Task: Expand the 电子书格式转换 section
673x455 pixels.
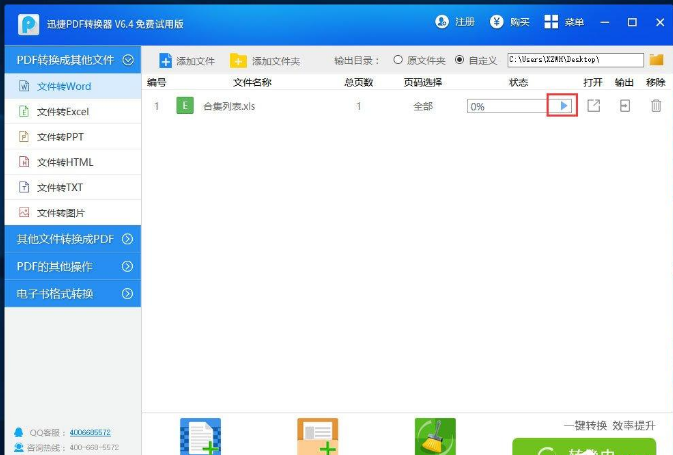Action: [x=72, y=293]
